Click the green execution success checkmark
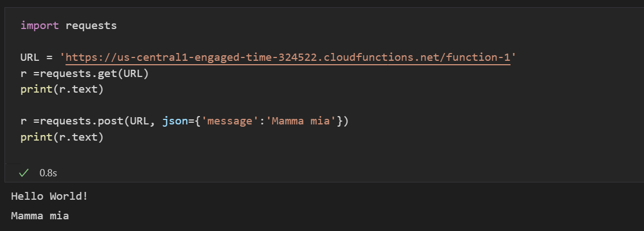The width and height of the screenshot is (644, 231). (x=23, y=173)
